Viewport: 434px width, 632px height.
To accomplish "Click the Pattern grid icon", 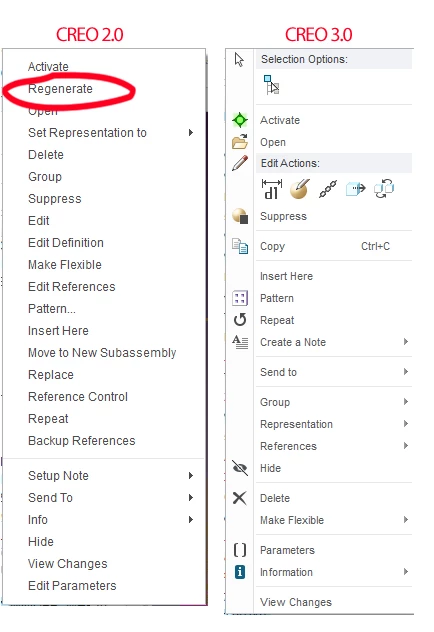I will point(240,298).
